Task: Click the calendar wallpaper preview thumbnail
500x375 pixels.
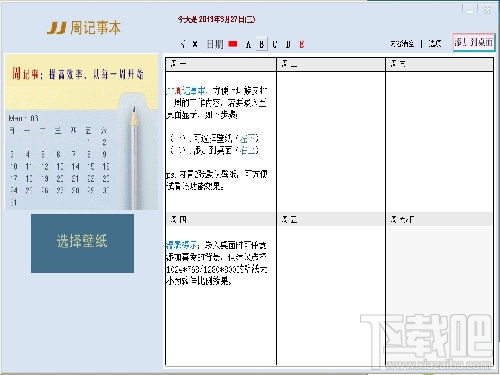Action: pyautogui.click(x=81, y=132)
